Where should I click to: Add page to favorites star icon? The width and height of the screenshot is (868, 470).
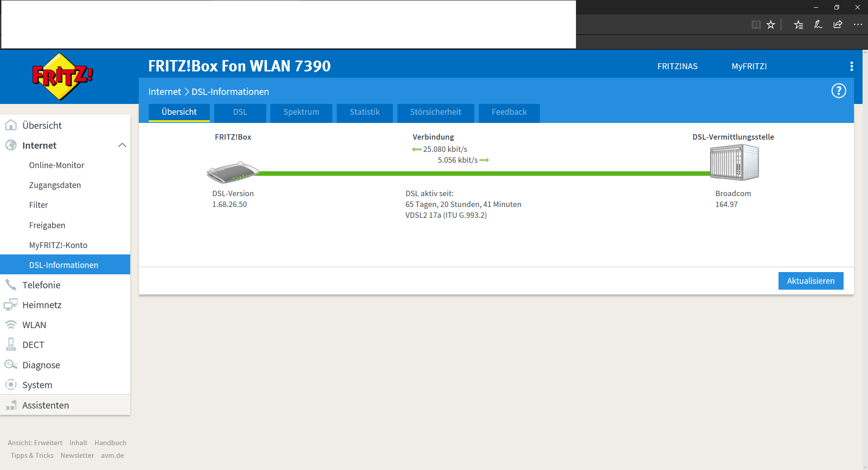771,25
